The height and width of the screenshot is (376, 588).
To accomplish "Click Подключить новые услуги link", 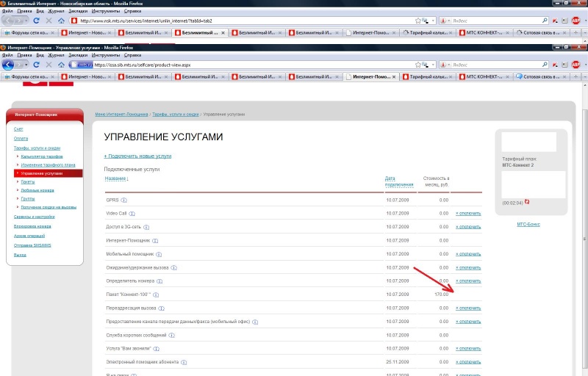I will tap(137, 156).
